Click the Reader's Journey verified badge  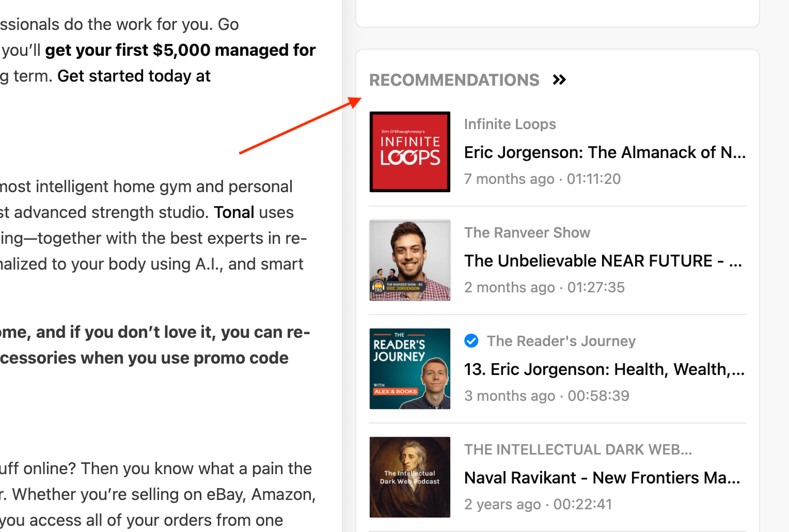[471, 341]
